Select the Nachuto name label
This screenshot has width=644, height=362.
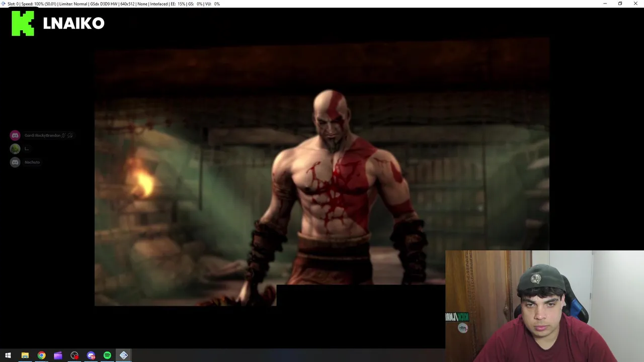coord(32,162)
